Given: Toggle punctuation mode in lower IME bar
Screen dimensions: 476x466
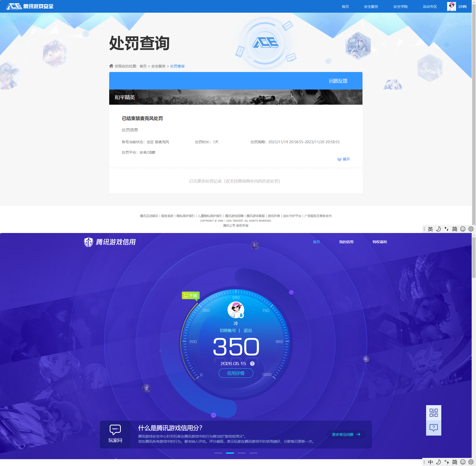Looking at the screenshot, I should [x=447, y=462].
